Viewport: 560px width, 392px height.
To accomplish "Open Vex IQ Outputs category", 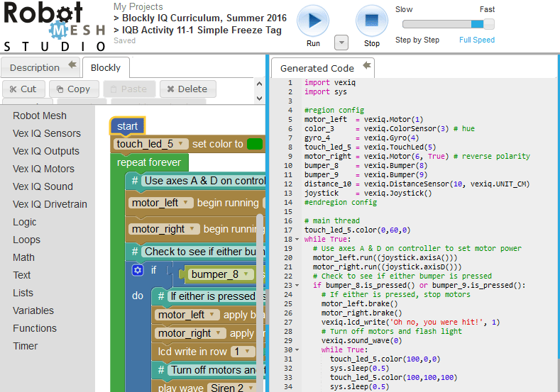I will tap(46, 151).
